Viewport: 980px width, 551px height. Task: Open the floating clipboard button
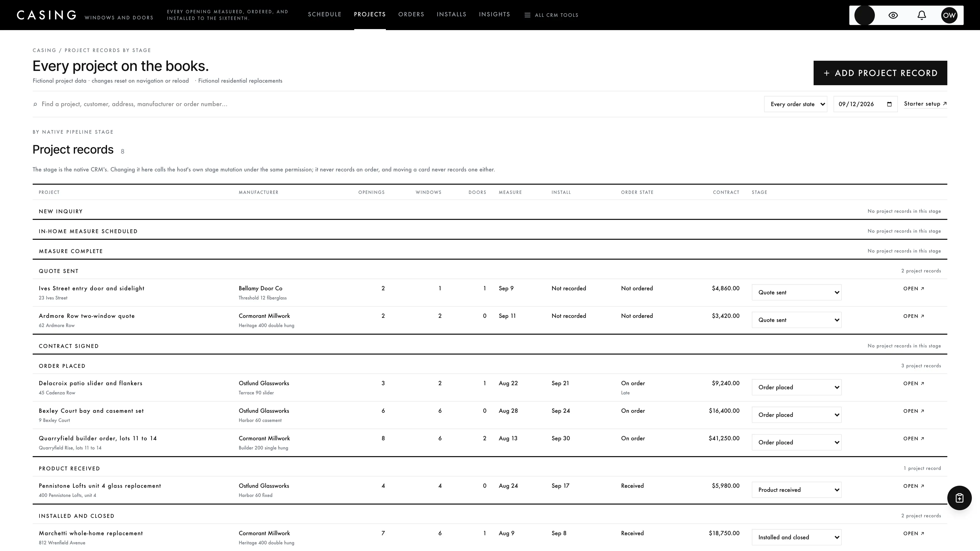coord(959,498)
